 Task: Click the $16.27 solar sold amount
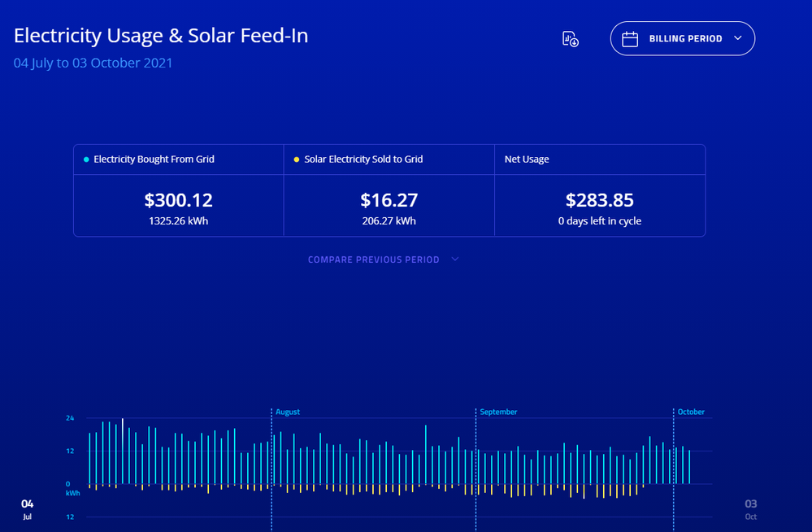tap(388, 200)
